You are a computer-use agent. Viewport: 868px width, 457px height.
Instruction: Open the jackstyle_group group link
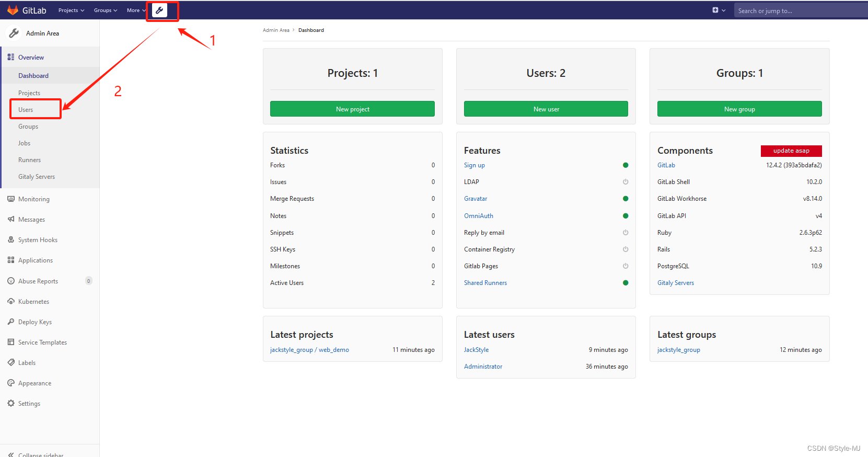(679, 350)
